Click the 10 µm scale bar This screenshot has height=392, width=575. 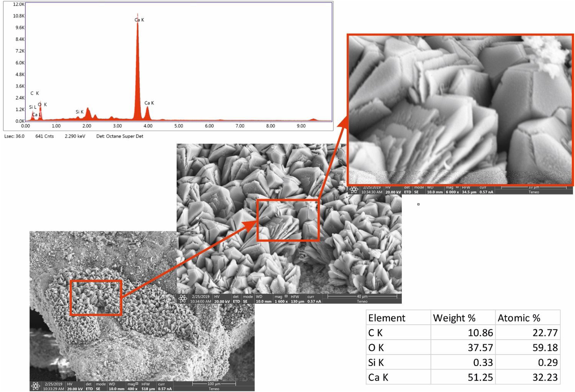534,187
